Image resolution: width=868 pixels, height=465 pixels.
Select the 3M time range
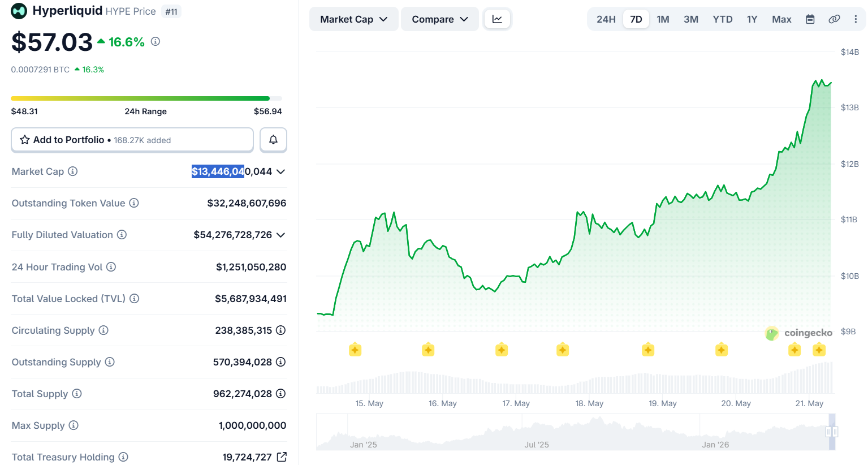click(x=691, y=19)
